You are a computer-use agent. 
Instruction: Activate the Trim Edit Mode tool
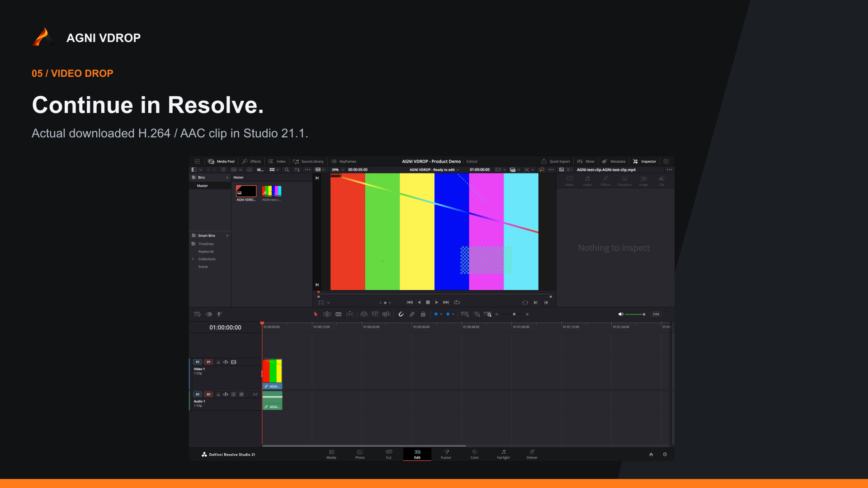point(327,314)
